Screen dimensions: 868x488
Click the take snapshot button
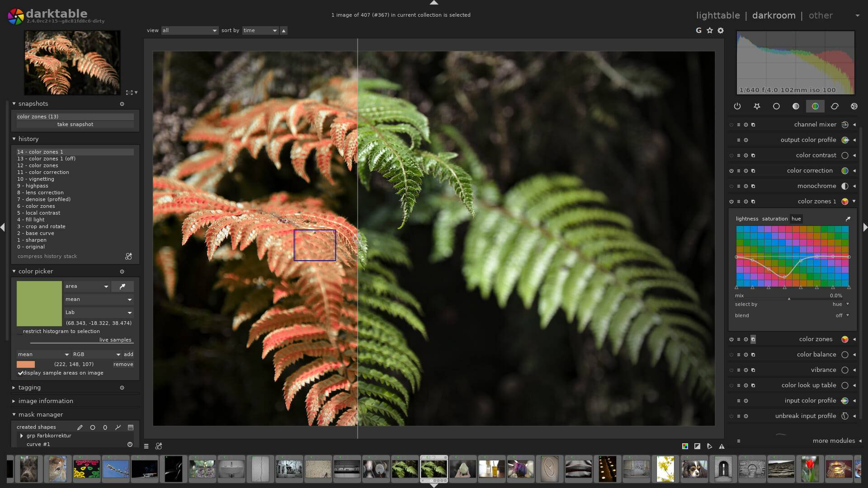pyautogui.click(x=75, y=124)
